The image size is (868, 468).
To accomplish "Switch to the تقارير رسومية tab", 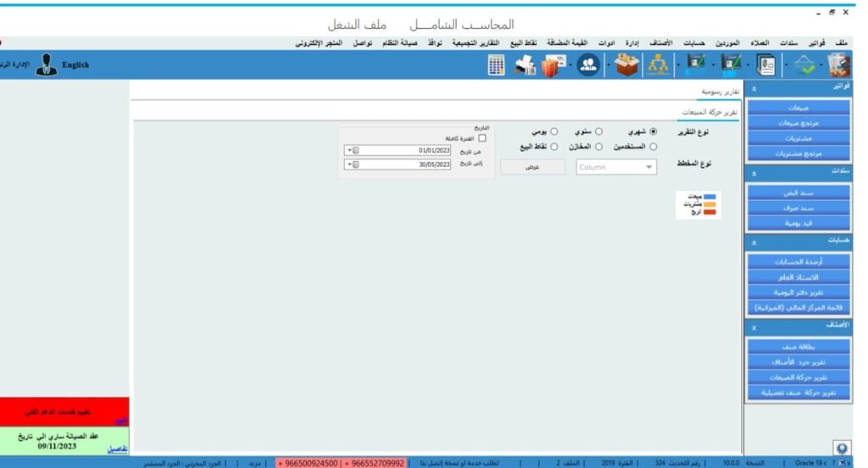I will tap(720, 92).
